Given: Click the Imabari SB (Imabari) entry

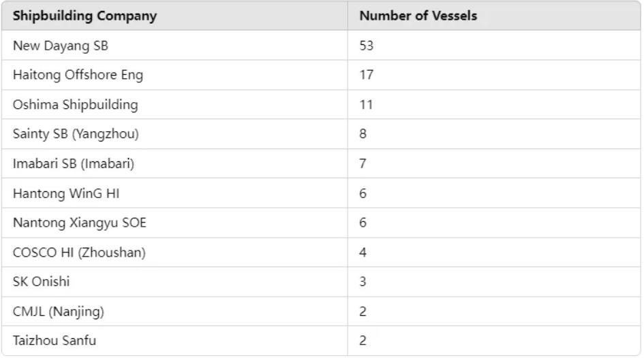Looking at the screenshot, I should pos(74,163).
